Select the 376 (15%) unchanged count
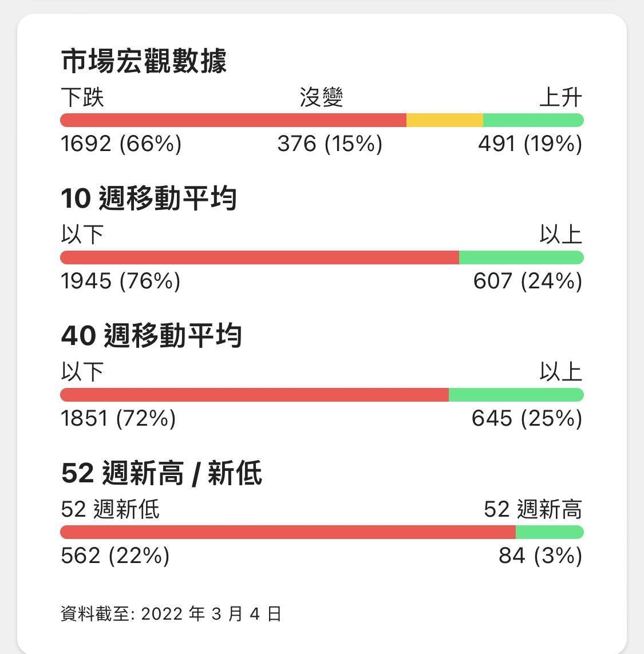The height and width of the screenshot is (654, 644). [x=330, y=143]
